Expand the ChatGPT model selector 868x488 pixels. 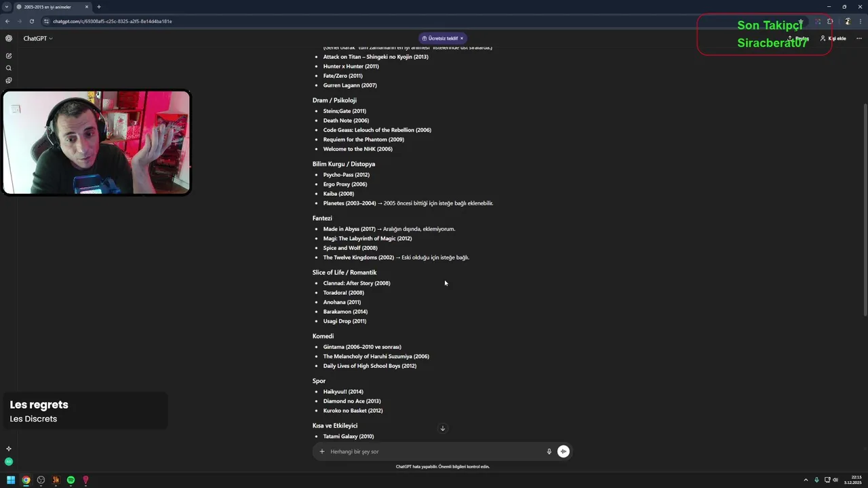(38, 39)
